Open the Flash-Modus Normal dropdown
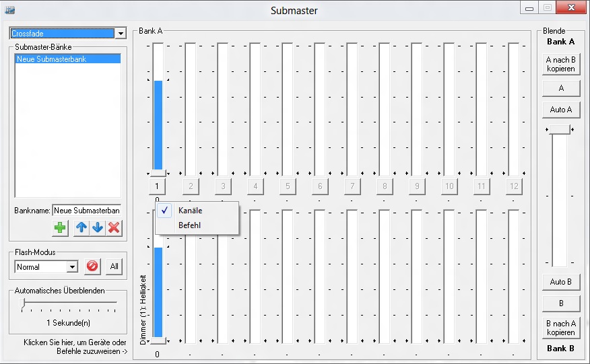Image resolution: width=590 pixels, height=364 pixels. tap(72, 267)
